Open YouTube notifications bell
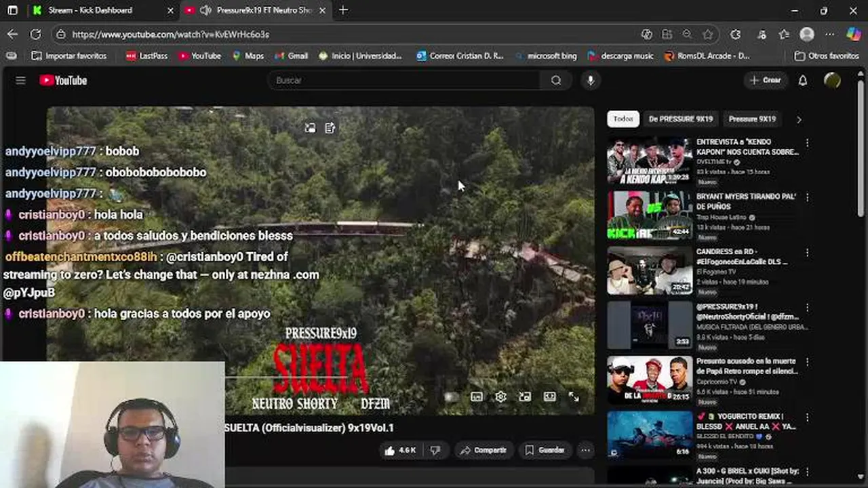The image size is (868, 488). coord(803,81)
